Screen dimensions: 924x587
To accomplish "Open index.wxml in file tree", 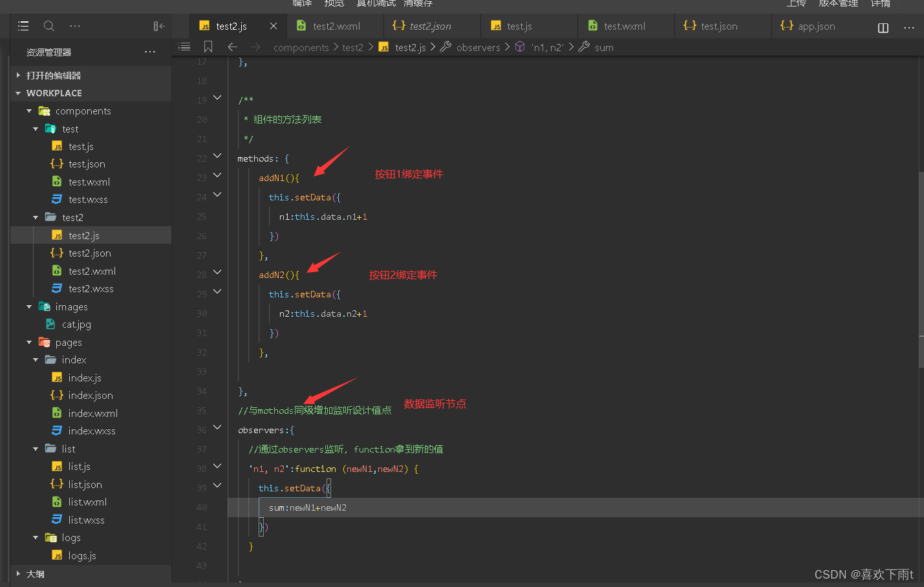I will (x=91, y=413).
